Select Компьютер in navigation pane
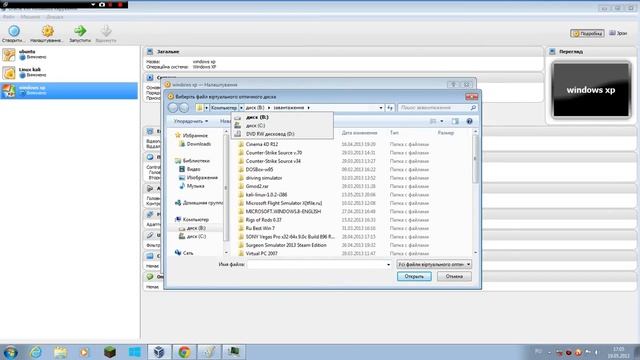This screenshot has height=360, width=640. coord(196,220)
